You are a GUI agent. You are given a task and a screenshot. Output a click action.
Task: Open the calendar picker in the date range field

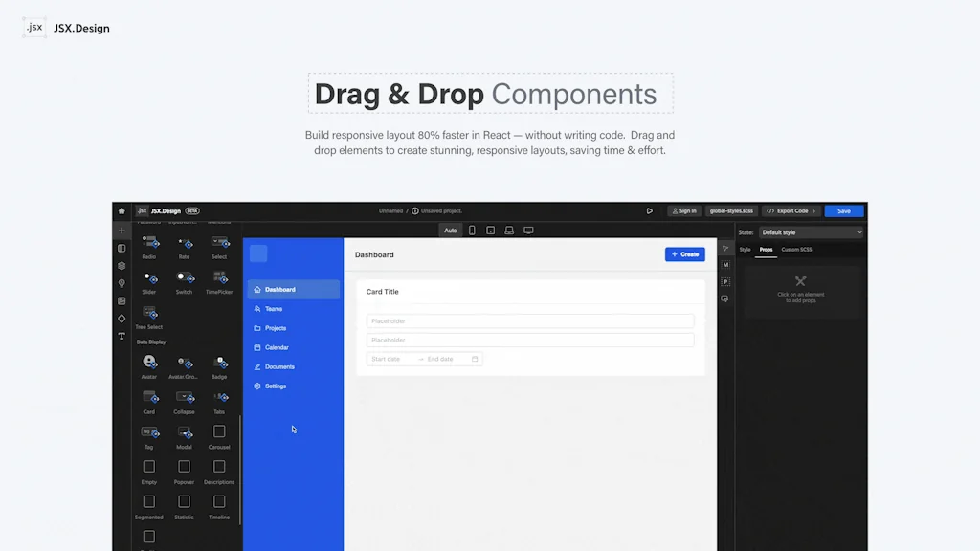click(x=474, y=359)
